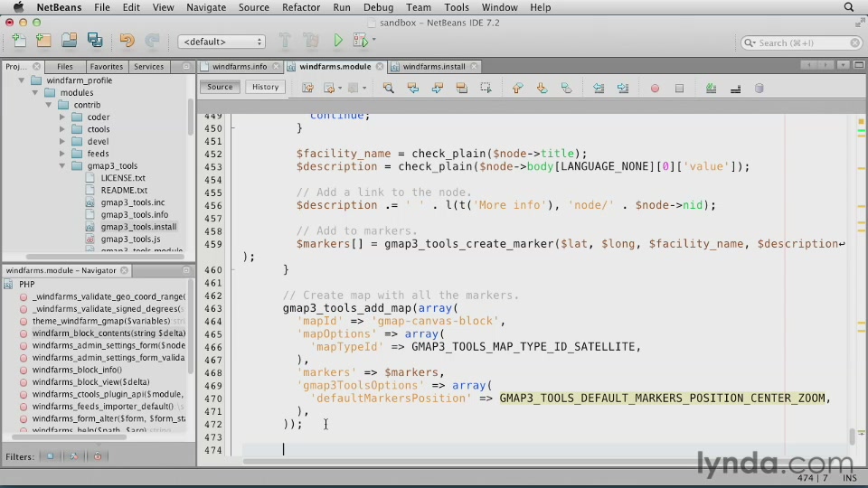Click the Clean and Build icon
The height and width of the screenshot is (488, 868).
pos(311,41)
